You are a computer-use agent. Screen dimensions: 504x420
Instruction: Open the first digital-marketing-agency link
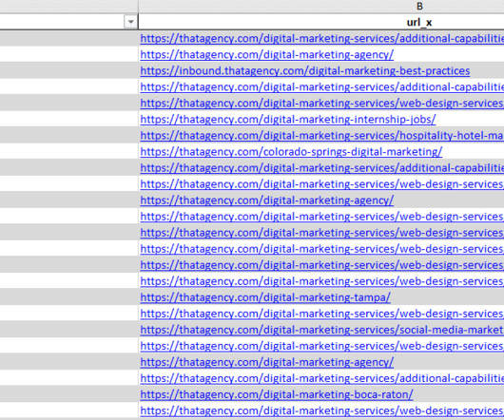(267, 54)
